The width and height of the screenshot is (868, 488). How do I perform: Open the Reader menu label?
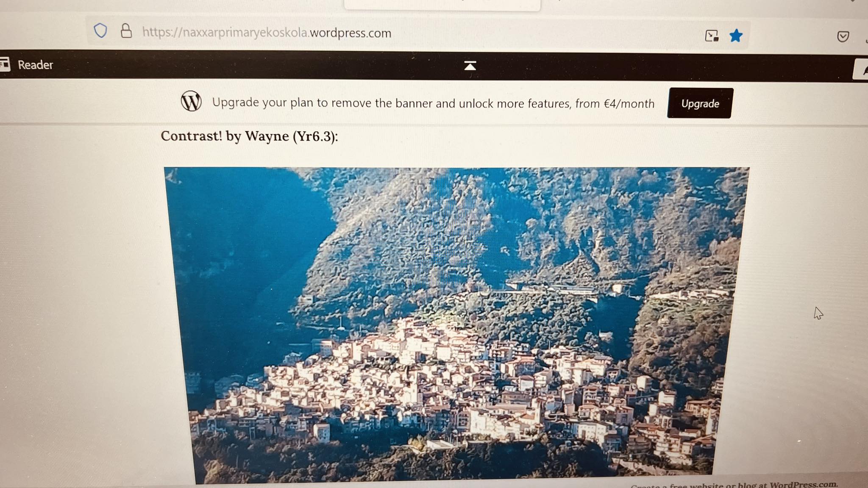pyautogui.click(x=35, y=65)
